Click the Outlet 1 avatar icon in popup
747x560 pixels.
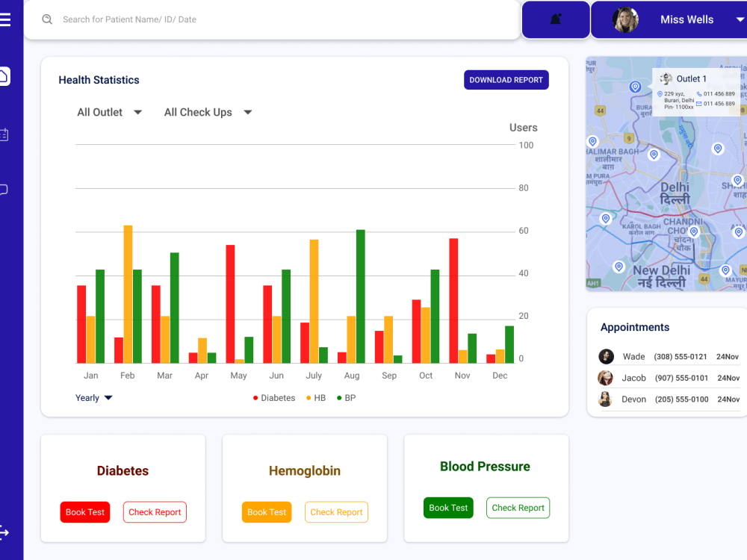click(x=666, y=78)
